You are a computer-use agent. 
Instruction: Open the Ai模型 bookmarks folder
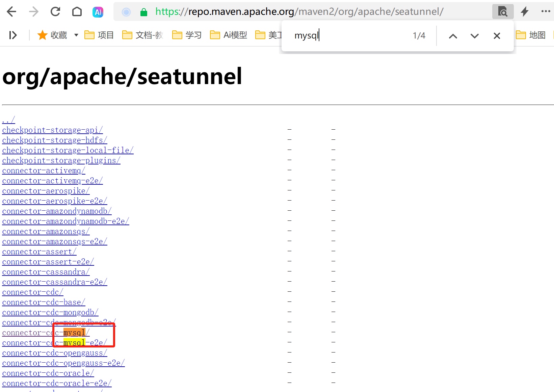click(229, 35)
